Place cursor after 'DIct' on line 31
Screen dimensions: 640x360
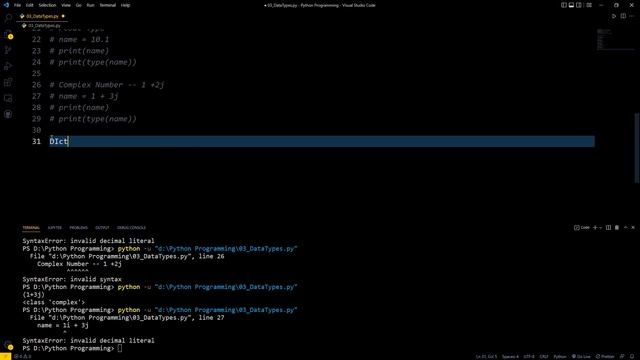(68, 141)
